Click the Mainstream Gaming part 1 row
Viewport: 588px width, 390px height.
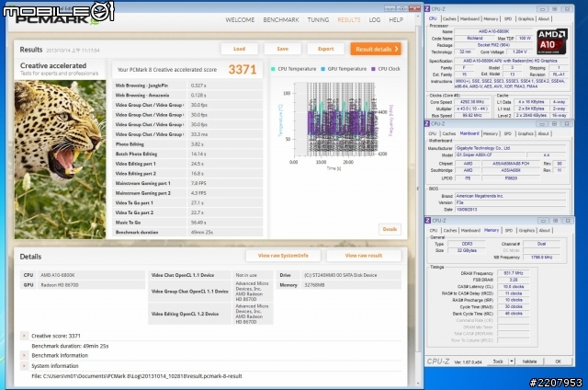pos(187,183)
